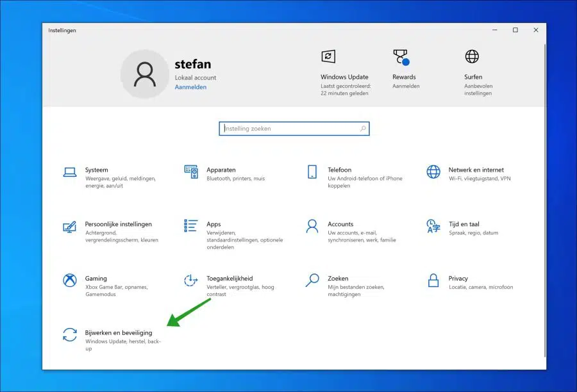
Task: Open Persoonlijke instellingen title
Action: point(118,224)
